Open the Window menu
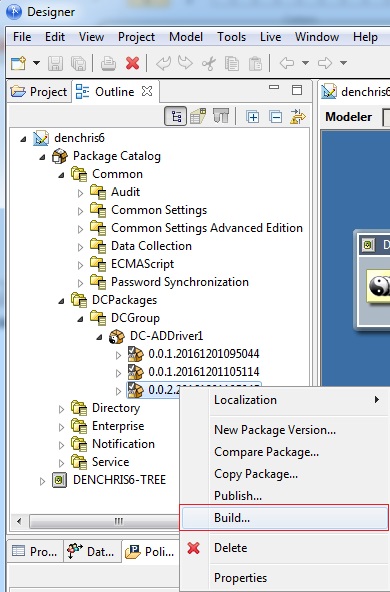Screen dimensions: 390x592 click(317, 37)
